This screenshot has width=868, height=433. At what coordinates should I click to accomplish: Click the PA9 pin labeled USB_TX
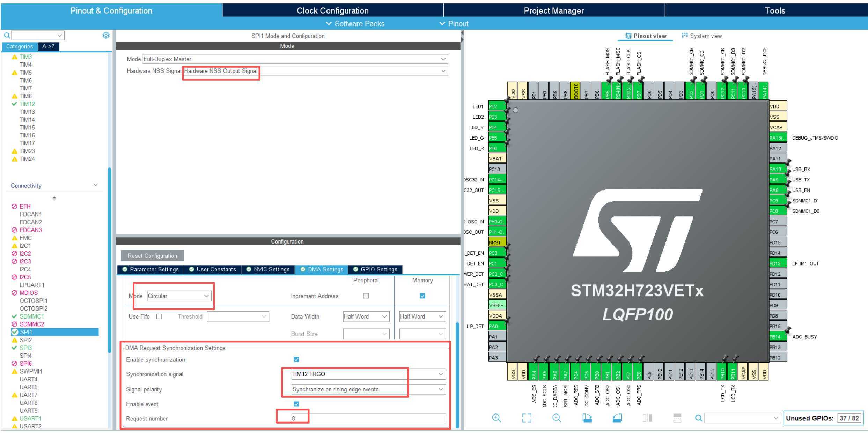[778, 180]
